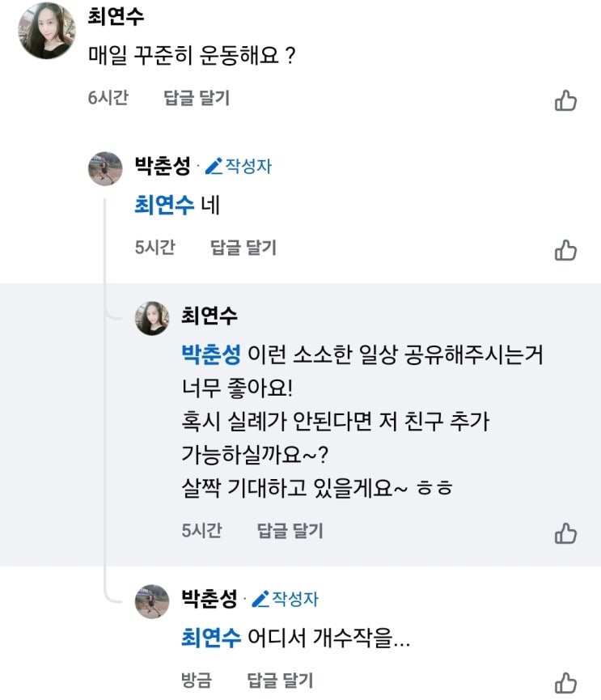The image size is (601, 700).
Task: Click the 최연수 author name on top comment
Action: (x=116, y=17)
